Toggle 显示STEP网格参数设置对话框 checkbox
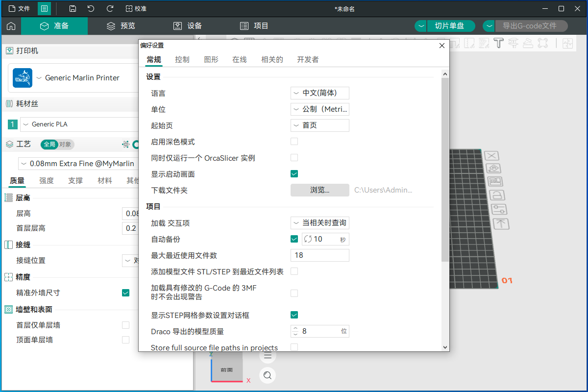Image resolution: width=588 pixels, height=392 pixels. (x=294, y=315)
